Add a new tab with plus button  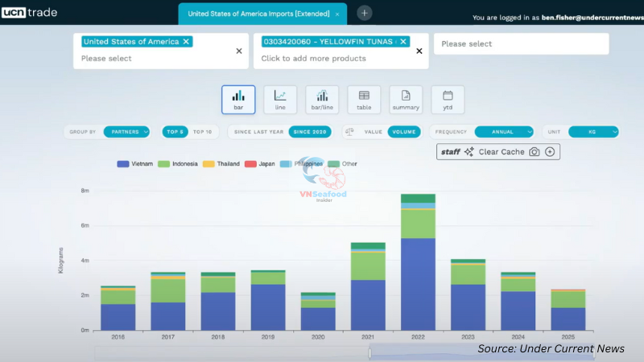365,13
